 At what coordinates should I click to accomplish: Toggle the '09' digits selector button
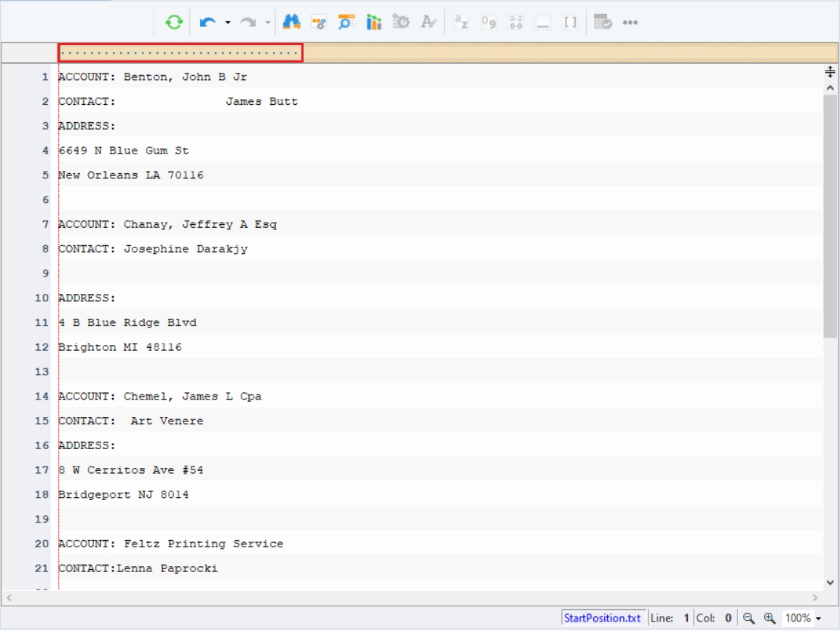[488, 23]
